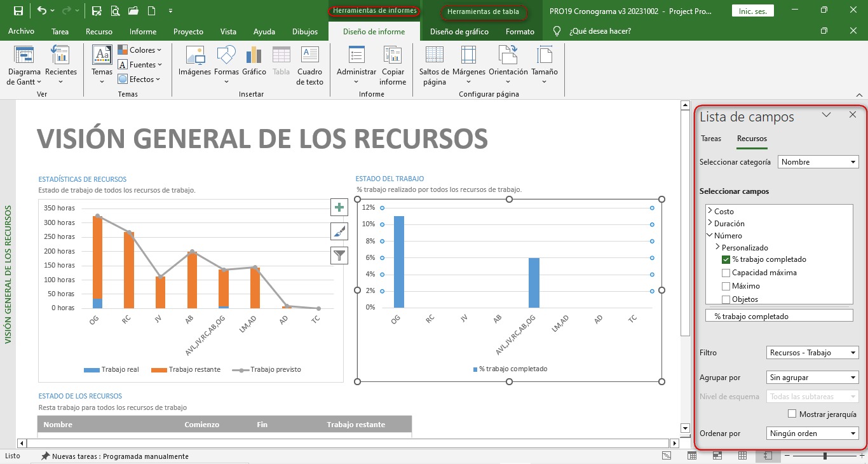Viewport: 868px width, 464px height.
Task: Uncheck the % trabajo completado field
Action: coord(726,259)
